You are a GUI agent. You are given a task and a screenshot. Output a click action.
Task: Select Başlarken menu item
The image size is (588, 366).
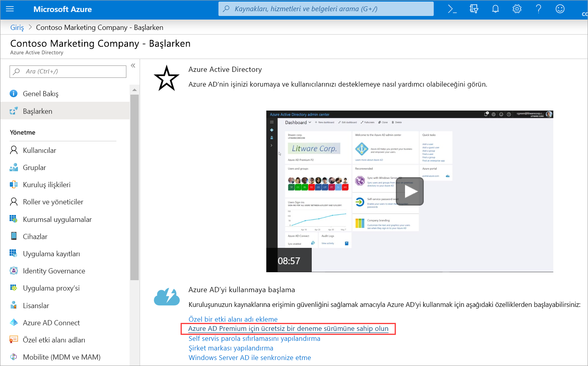tap(65, 111)
